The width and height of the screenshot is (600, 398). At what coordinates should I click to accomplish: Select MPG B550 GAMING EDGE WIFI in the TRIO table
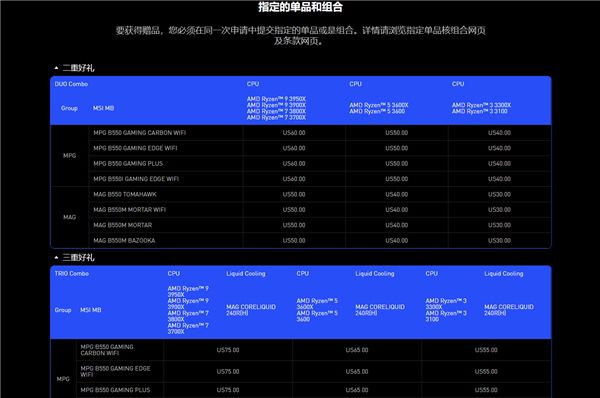(x=115, y=371)
